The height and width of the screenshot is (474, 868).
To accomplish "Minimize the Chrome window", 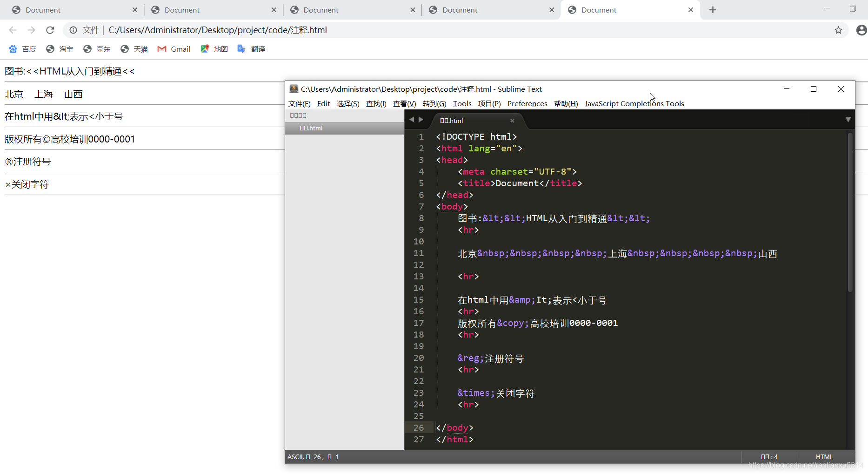I will 827,8.
